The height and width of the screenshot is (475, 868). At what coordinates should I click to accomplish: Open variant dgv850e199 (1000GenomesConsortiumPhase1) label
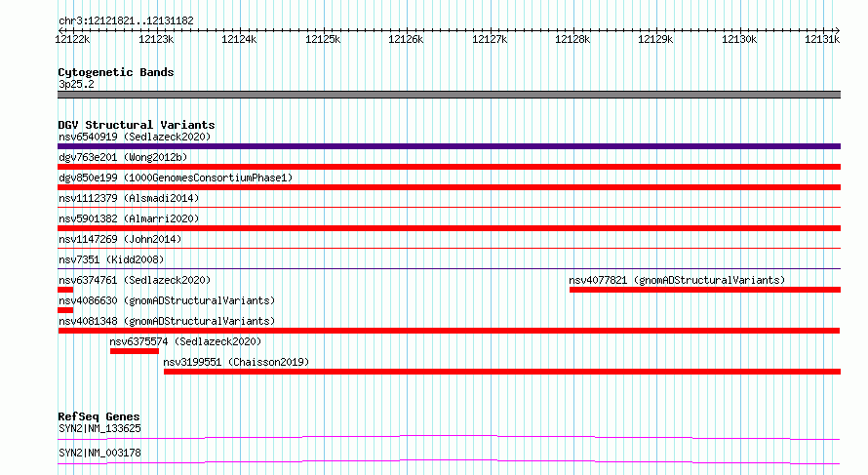point(176,178)
